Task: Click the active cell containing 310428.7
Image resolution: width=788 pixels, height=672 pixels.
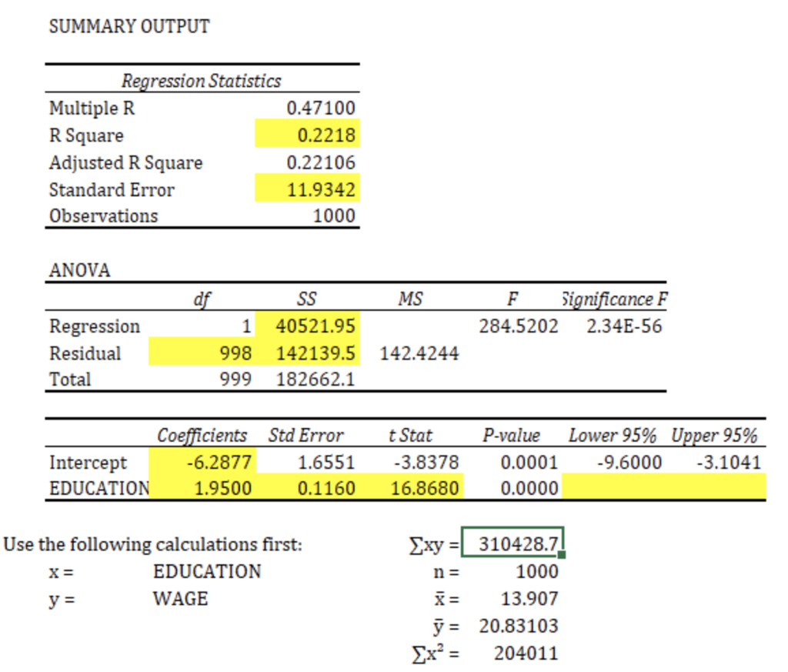Action: pyautogui.click(x=516, y=545)
